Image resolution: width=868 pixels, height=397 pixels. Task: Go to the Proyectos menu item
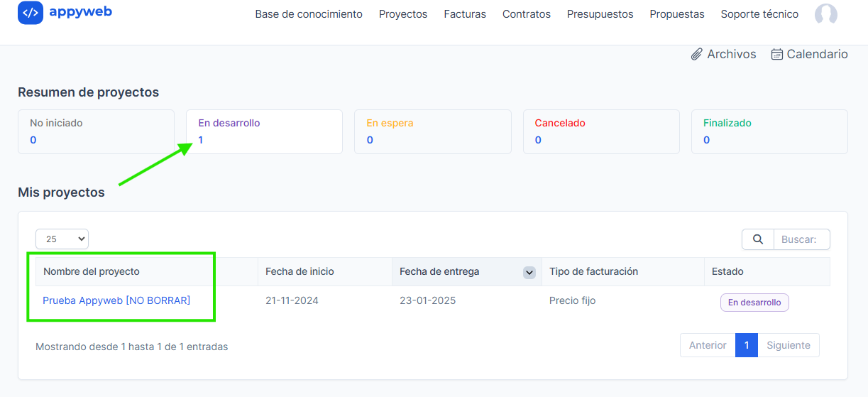(x=403, y=14)
